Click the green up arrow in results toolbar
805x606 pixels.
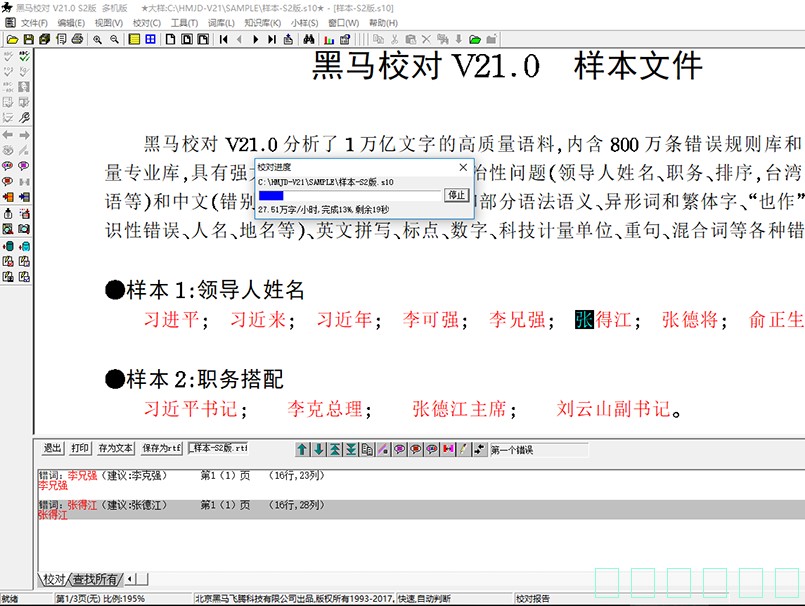point(302,449)
